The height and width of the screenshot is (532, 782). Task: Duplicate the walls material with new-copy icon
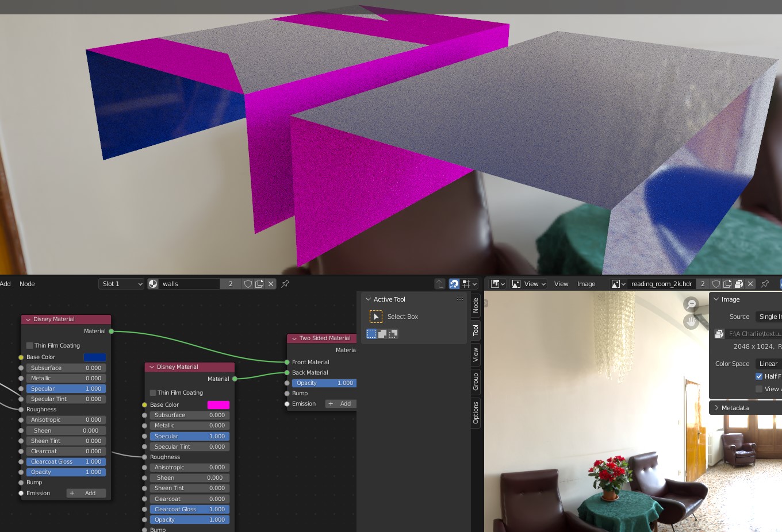[x=259, y=284]
